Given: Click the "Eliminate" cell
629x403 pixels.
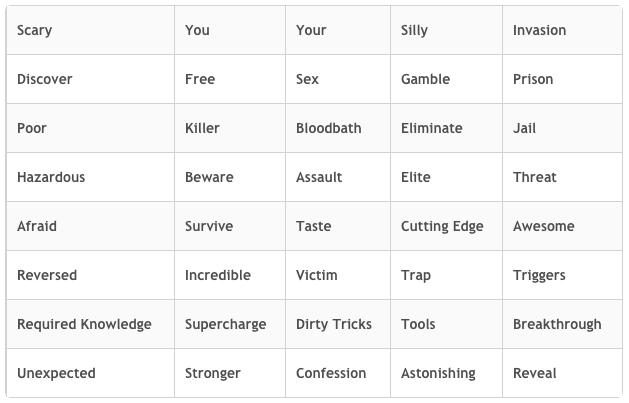Looking at the screenshot, I should pyautogui.click(x=431, y=128).
